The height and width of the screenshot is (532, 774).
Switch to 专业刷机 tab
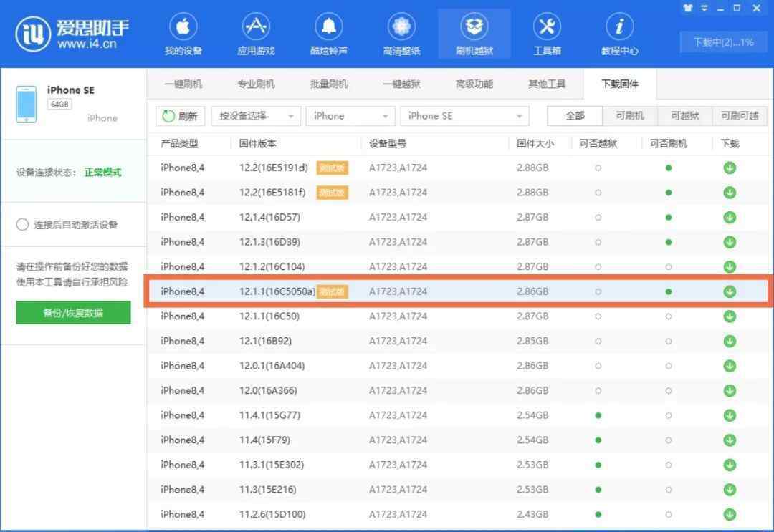tap(256, 84)
